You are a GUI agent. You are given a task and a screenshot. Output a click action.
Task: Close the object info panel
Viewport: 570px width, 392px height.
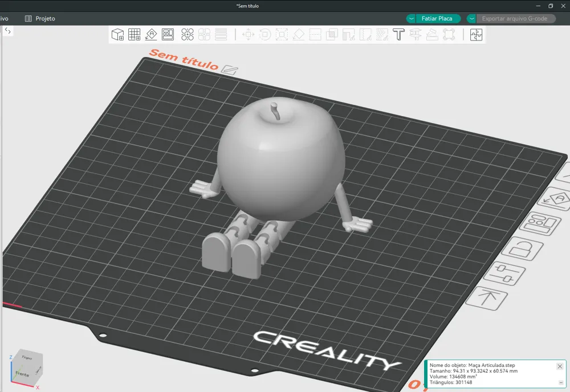click(x=560, y=366)
